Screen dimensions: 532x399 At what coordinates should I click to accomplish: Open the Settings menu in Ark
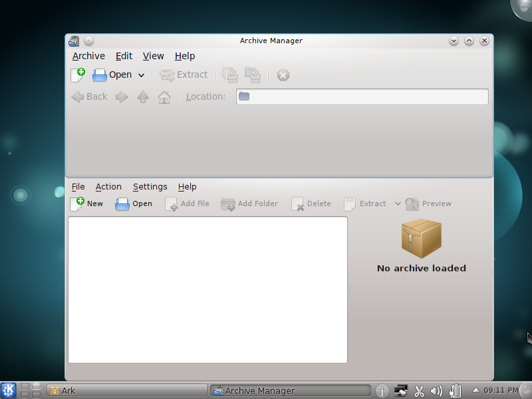click(150, 187)
